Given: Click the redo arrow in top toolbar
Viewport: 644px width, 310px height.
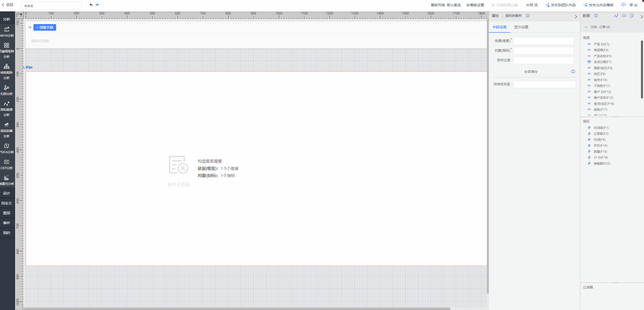Looking at the screenshot, I should (x=97, y=5).
